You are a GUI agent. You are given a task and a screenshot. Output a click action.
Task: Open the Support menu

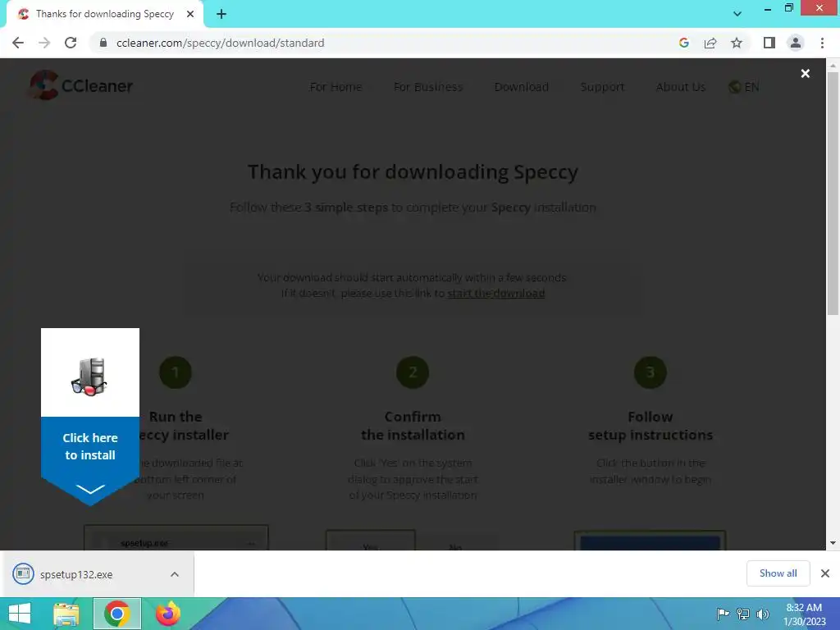[602, 87]
